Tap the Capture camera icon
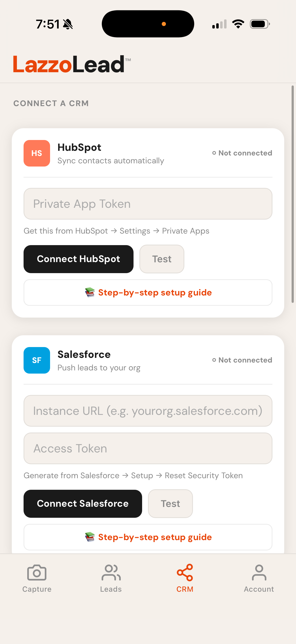Screen dimensions: 296x644 [x=37, y=572]
